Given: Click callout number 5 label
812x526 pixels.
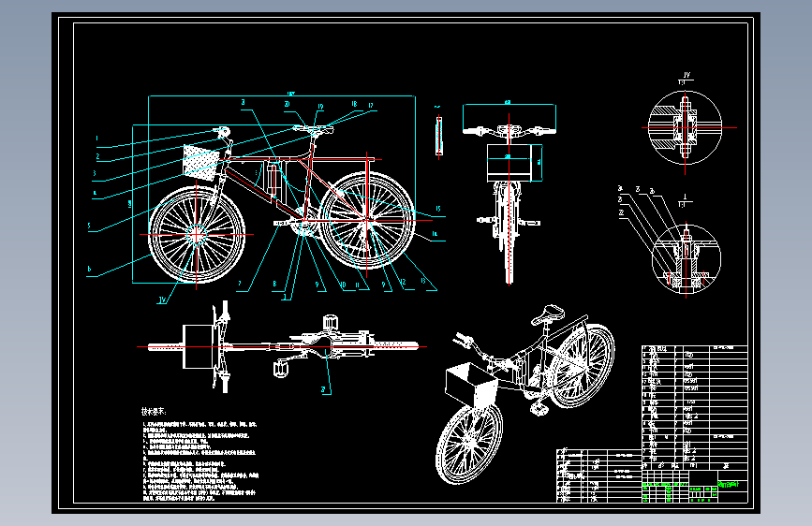Looking at the screenshot, I should (89, 226).
